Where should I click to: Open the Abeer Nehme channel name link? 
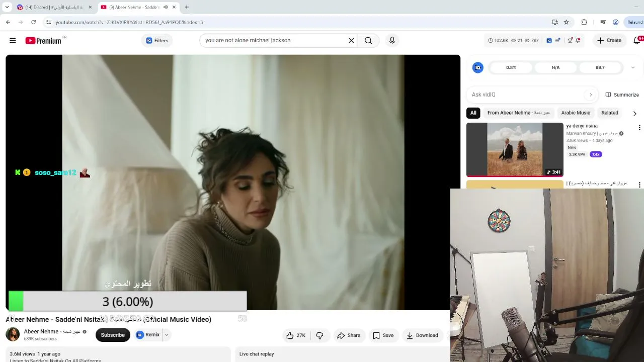point(52,331)
